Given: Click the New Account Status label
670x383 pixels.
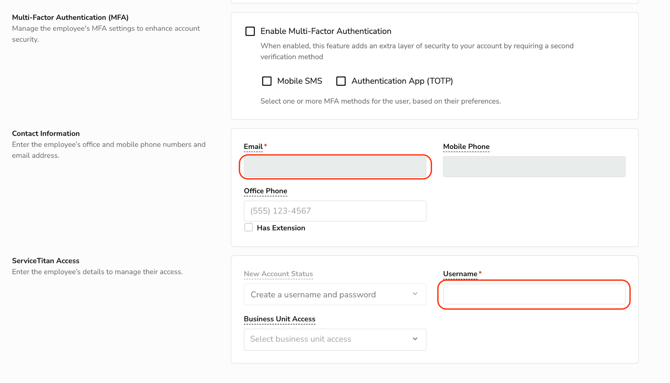Looking at the screenshot, I should (278, 274).
